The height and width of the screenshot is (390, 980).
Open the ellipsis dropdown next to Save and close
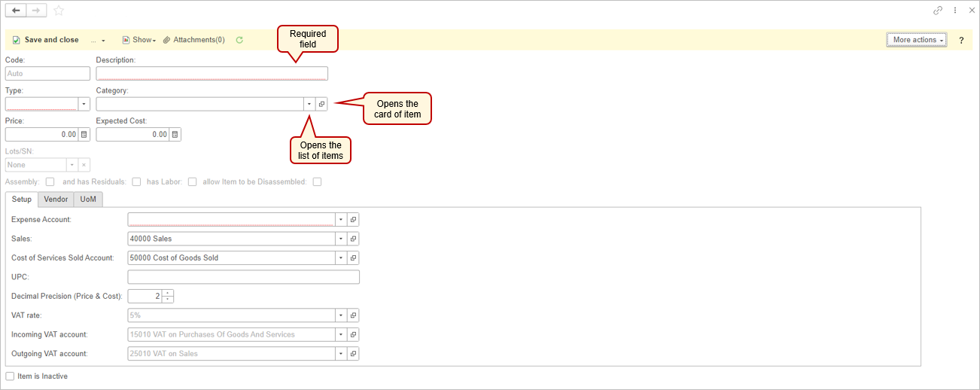[98, 40]
